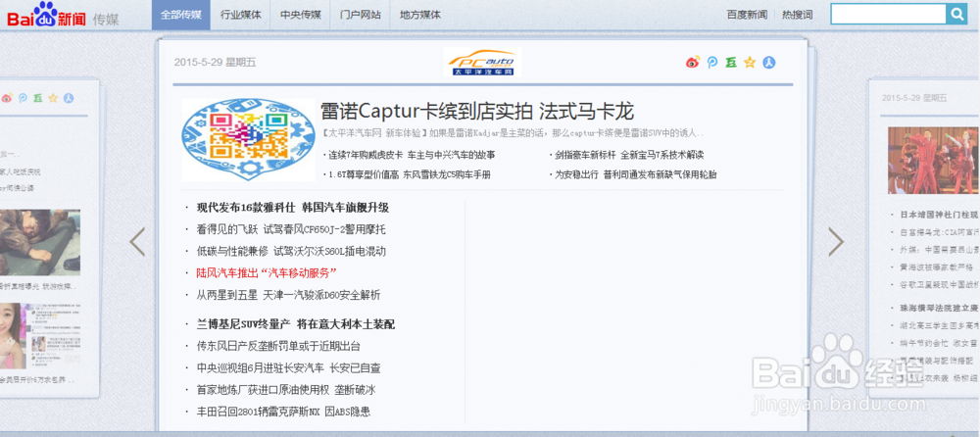Open 连续7年购威虎皮卡 article

(x=412, y=155)
